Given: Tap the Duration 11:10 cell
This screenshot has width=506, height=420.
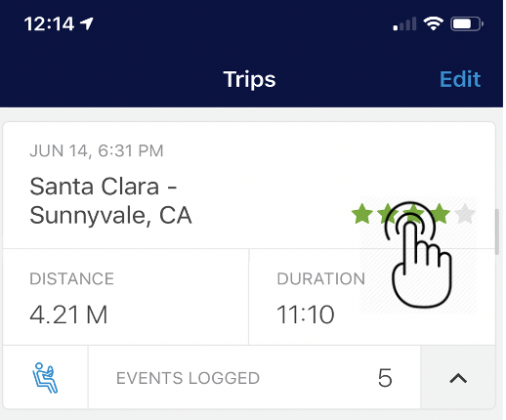Looking at the screenshot, I should pos(372,297).
